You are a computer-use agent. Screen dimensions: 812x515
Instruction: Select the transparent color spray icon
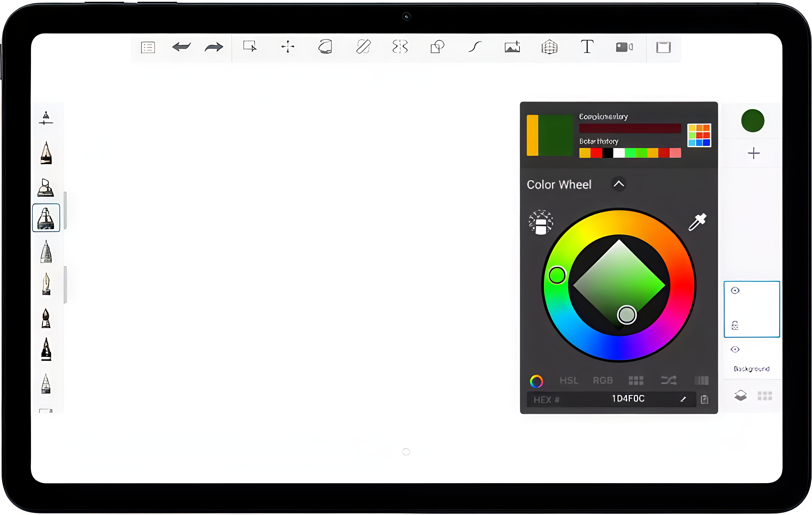[541, 222]
